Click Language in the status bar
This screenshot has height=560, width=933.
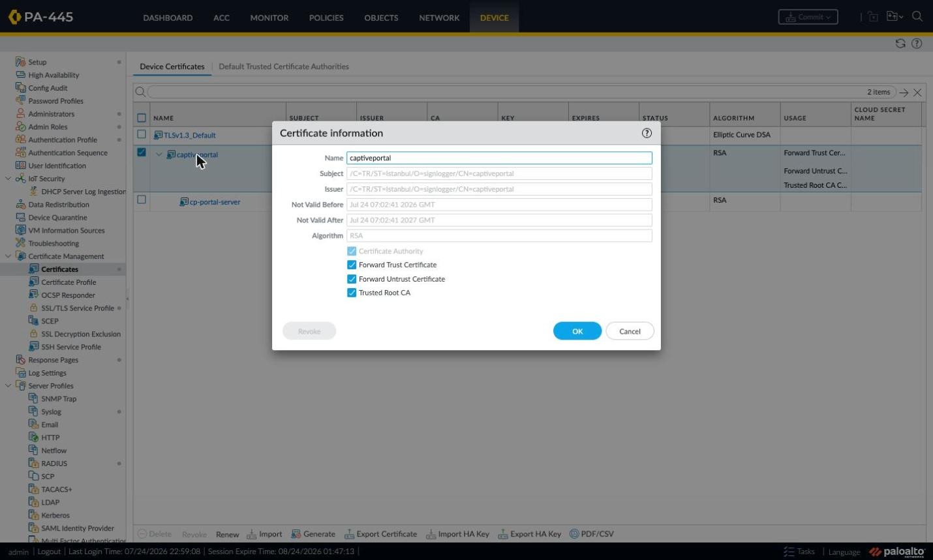pyautogui.click(x=844, y=552)
